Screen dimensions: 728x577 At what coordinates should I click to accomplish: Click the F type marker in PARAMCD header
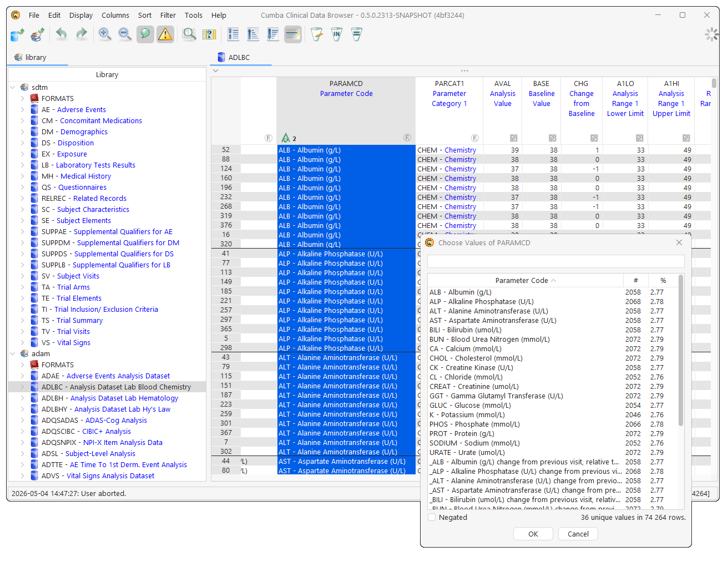(x=407, y=138)
